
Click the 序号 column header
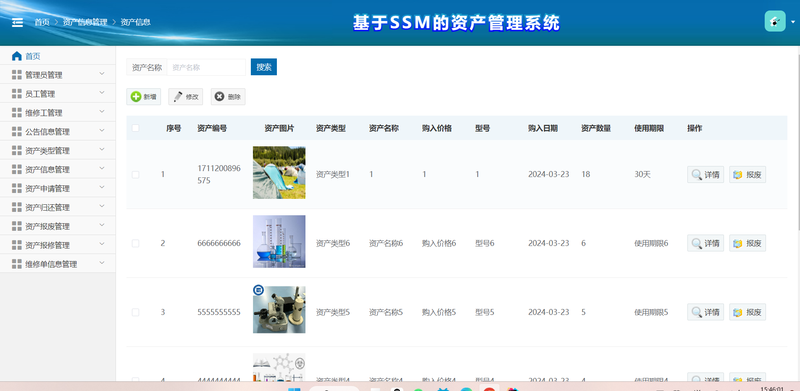point(173,129)
